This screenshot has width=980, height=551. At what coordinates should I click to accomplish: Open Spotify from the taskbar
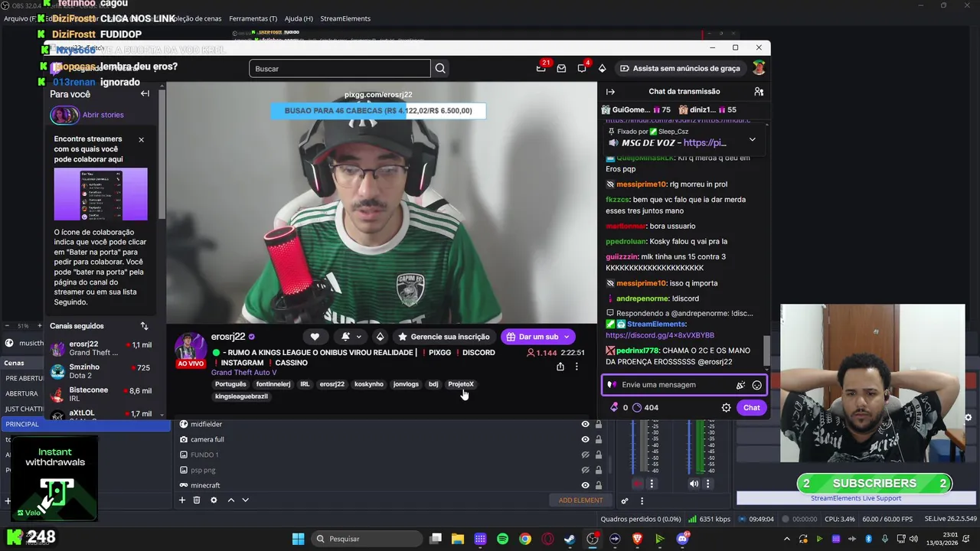[502, 539]
